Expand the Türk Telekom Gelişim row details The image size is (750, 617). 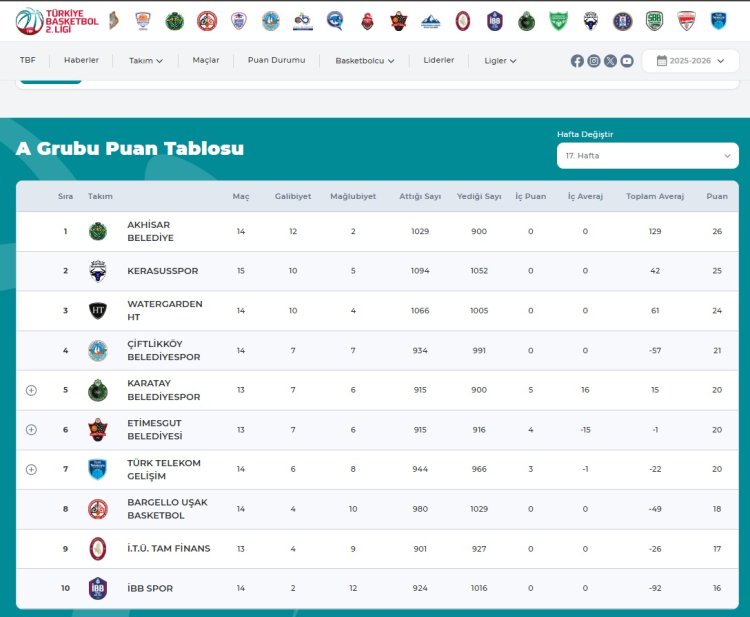tap(31, 469)
